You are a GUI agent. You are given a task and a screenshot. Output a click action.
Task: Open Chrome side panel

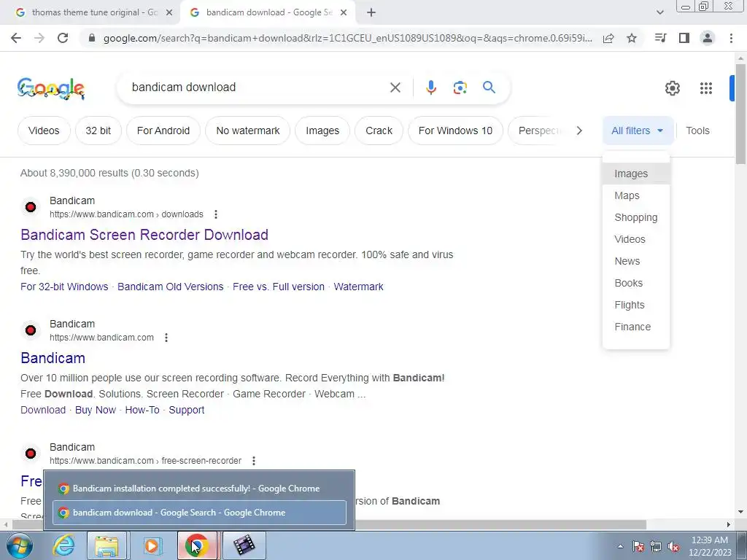(684, 38)
